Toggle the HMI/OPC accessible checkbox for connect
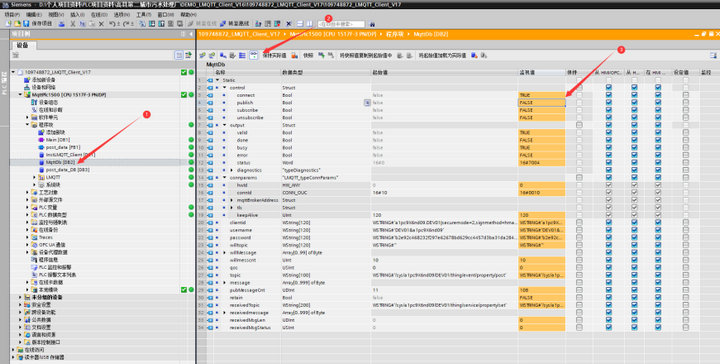The height and width of the screenshot is (364, 720). 608,95
